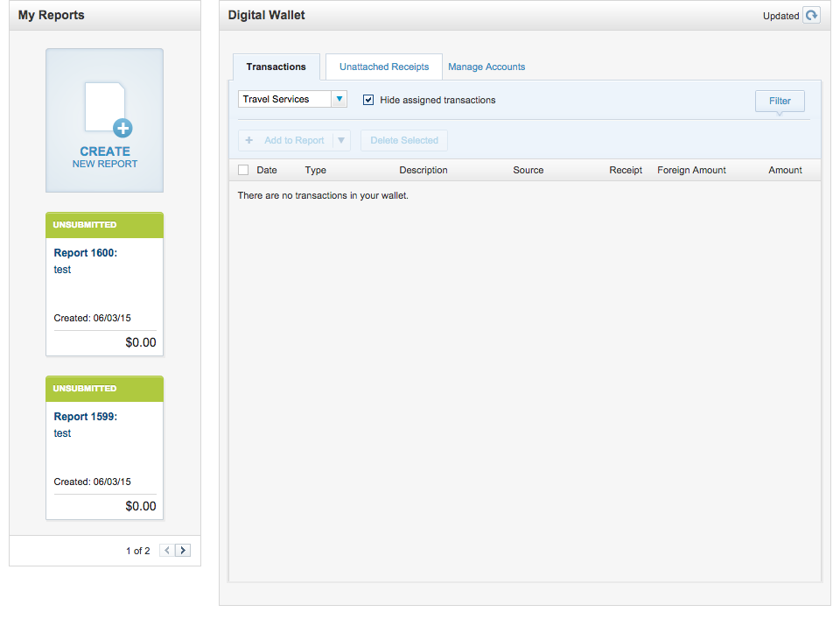Go to previous page of reports
Viewport: 840px width, 626px height.
(167, 551)
